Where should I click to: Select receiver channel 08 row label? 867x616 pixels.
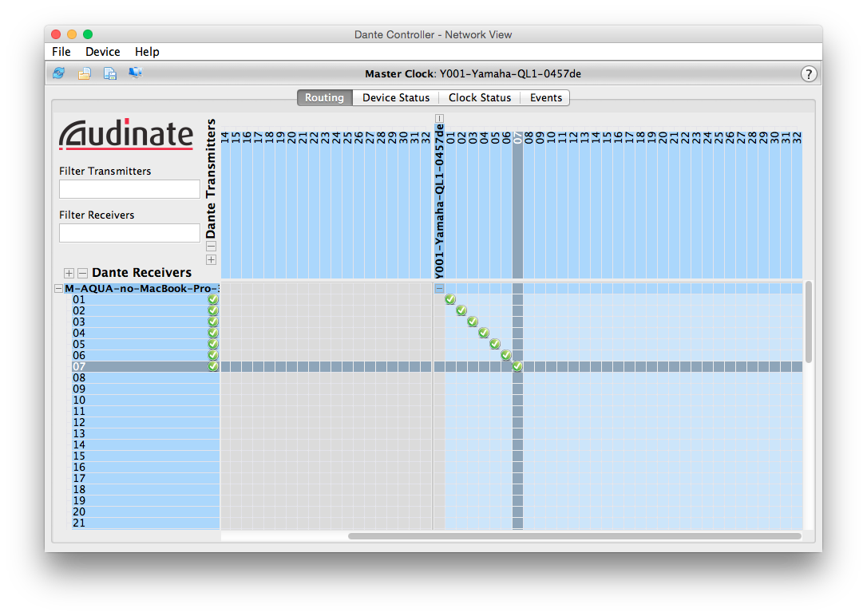(79, 378)
